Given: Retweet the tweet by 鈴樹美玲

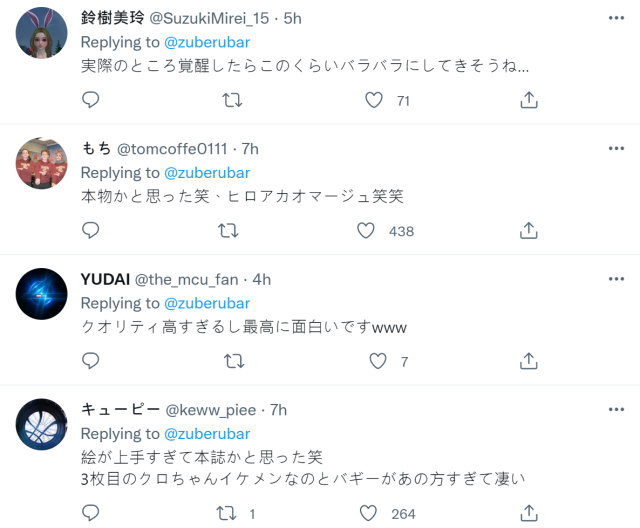Looking at the screenshot, I should click(232, 100).
